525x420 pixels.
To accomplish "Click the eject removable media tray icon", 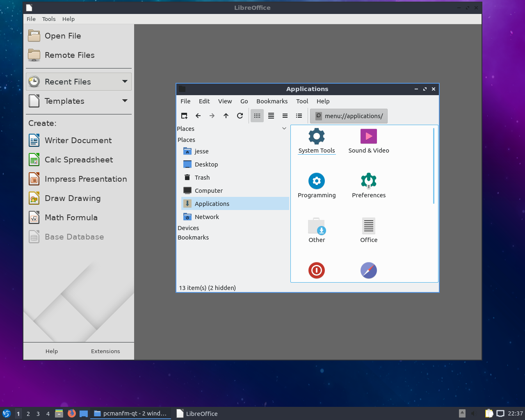I will (x=462, y=413).
